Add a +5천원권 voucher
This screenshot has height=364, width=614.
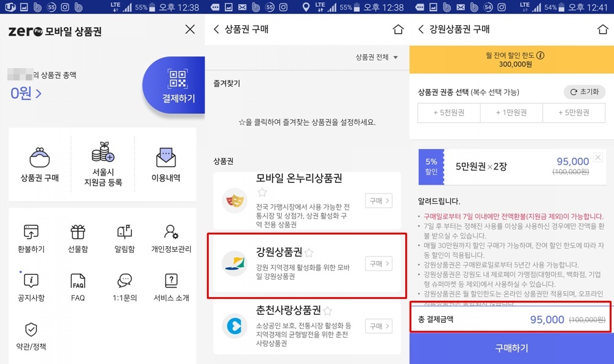point(449,113)
